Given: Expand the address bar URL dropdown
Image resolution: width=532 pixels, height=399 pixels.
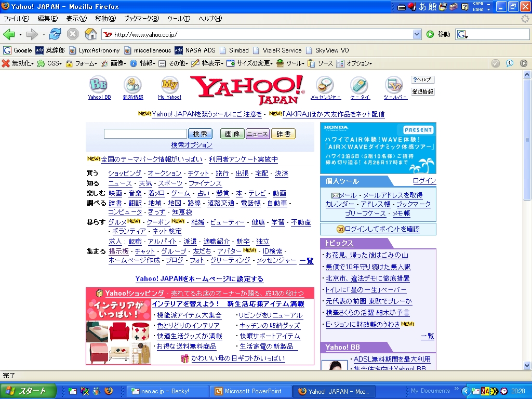Looking at the screenshot, I should pyautogui.click(x=417, y=34).
